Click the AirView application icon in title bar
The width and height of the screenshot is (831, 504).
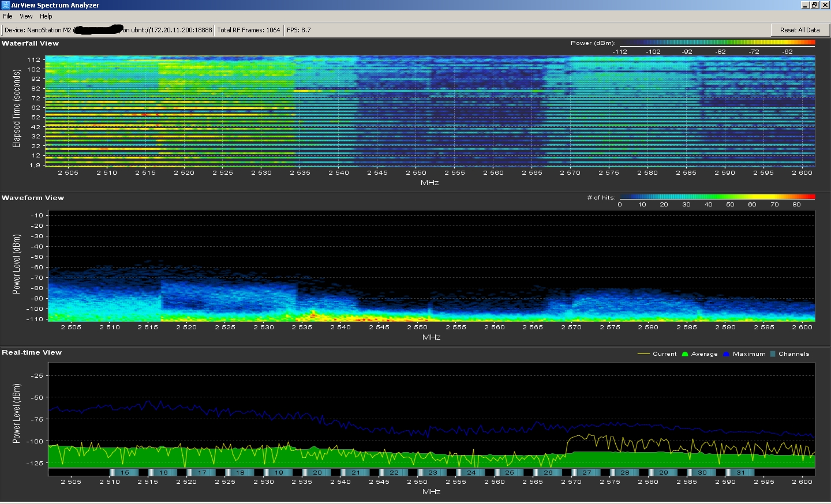[6, 5]
